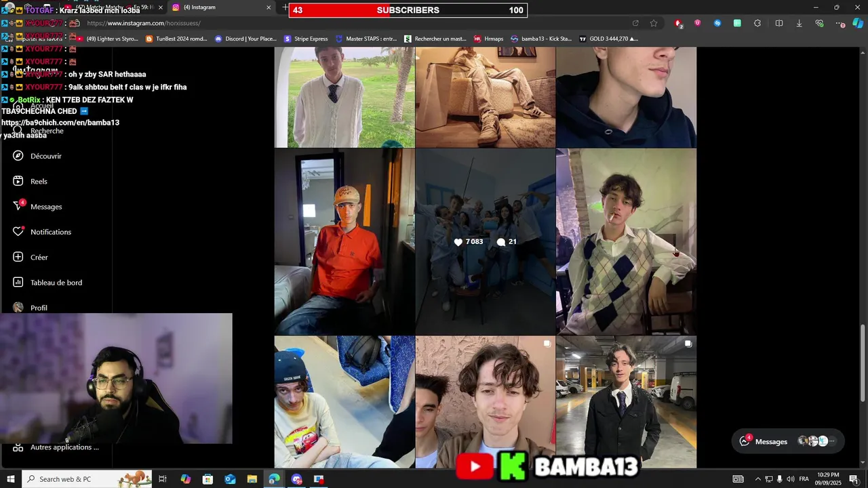Open the GOLD 3 444,270 bookmark
Image resolution: width=868 pixels, height=488 pixels.
click(608, 39)
